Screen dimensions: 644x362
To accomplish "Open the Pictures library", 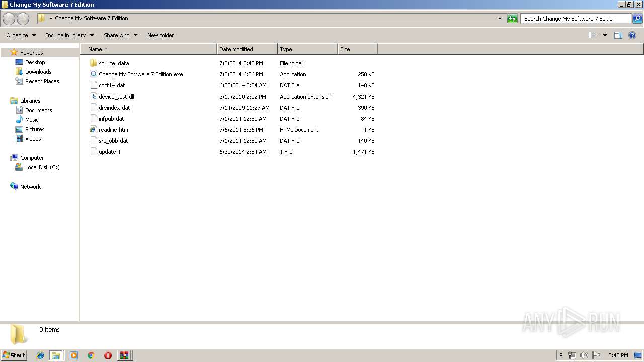I will pyautogui.click(x=35, y=129).
